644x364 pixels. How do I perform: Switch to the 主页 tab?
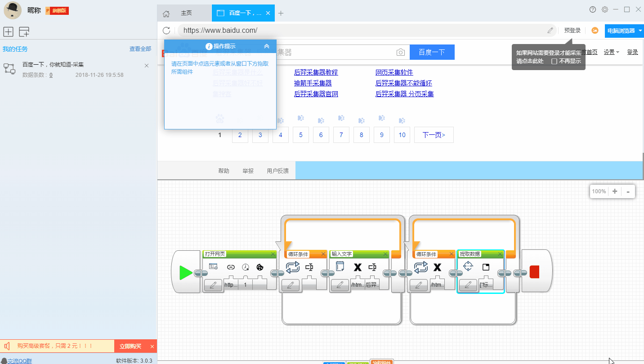pyautogui.click(x=186, y=13)
